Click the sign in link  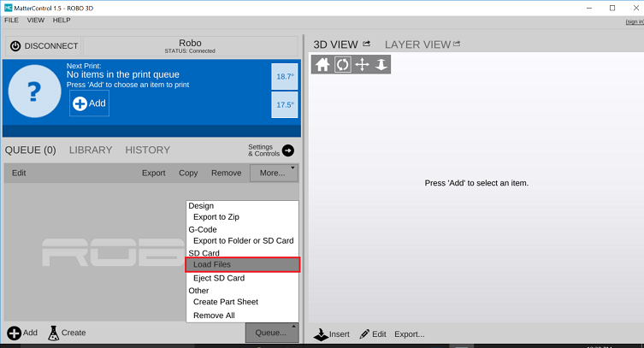click(635, 21)
